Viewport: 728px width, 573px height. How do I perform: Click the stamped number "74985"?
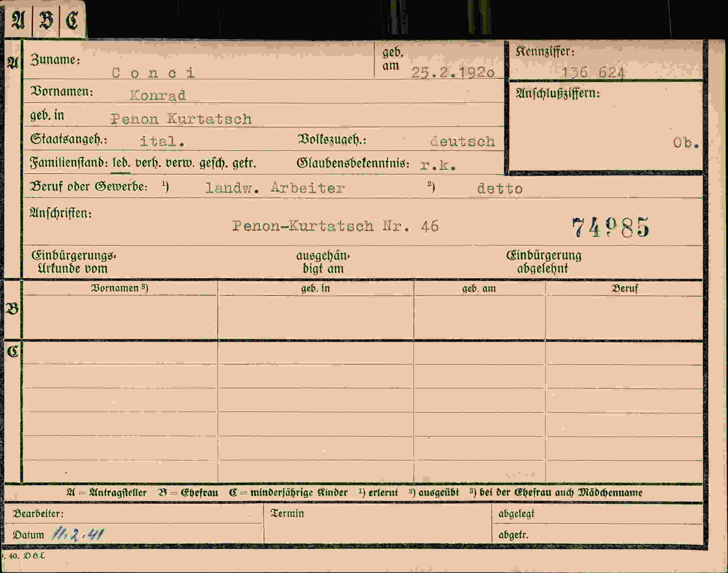click(x=611, y=228)
